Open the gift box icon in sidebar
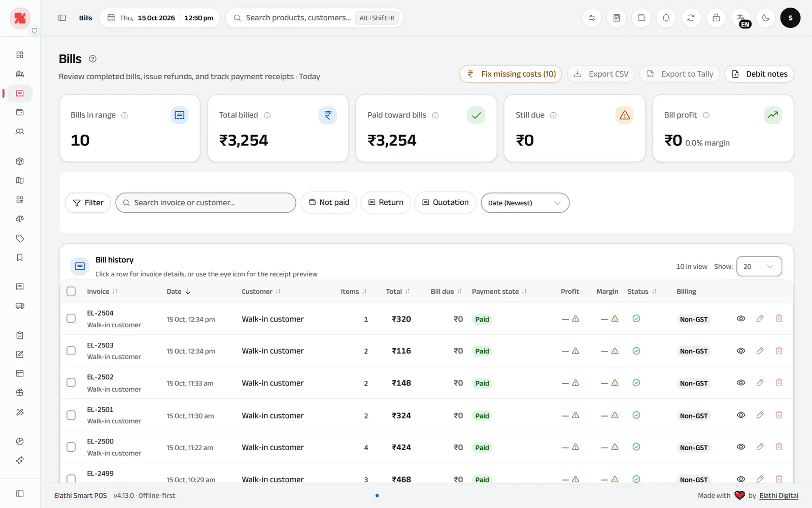 [20, 392]
